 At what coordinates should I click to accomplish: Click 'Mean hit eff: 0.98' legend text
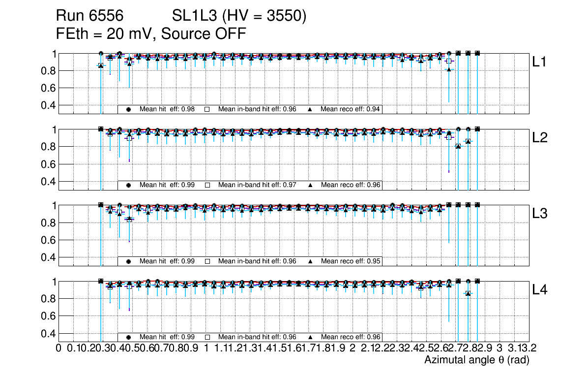167,109
